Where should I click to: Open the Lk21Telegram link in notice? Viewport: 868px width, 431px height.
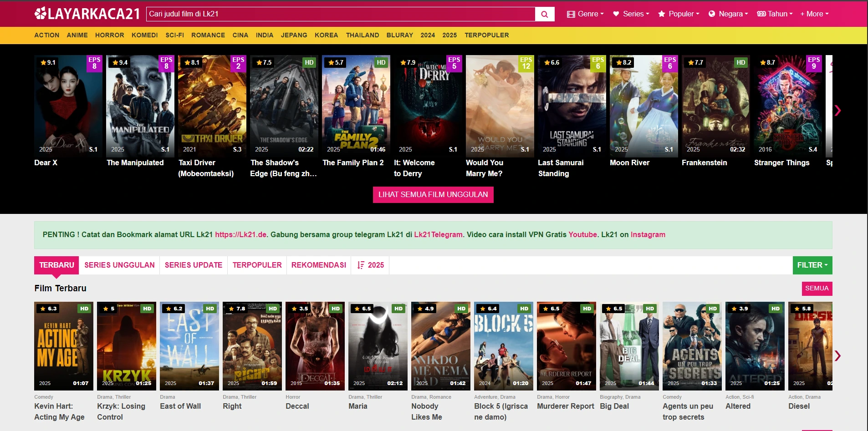(x=438, y=234)
